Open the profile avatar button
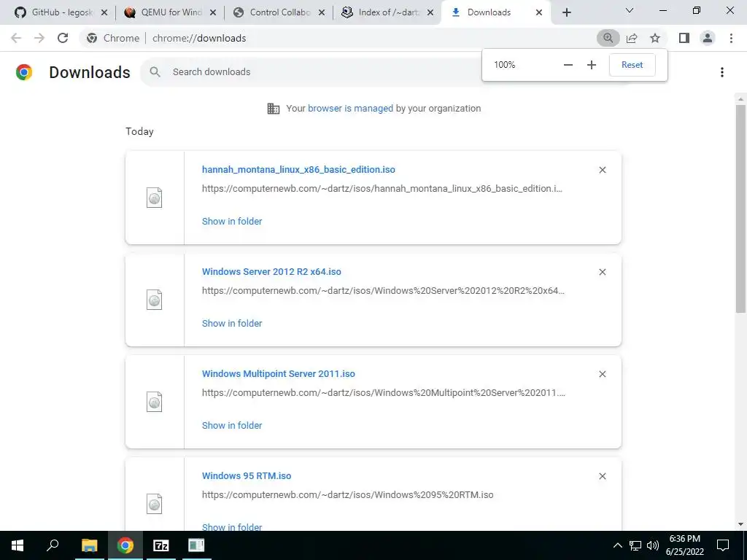747x560 pixels. coord(708,38)
